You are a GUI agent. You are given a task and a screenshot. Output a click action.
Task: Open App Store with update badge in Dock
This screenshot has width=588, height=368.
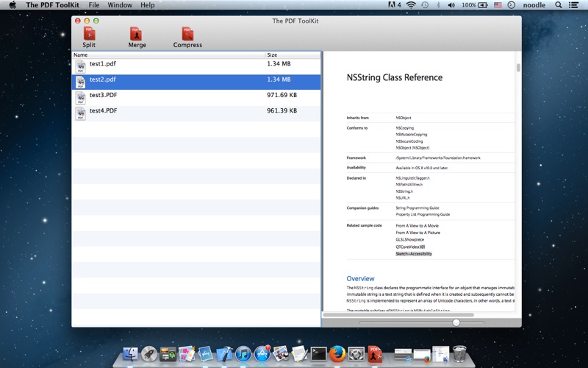click(262, 354)
